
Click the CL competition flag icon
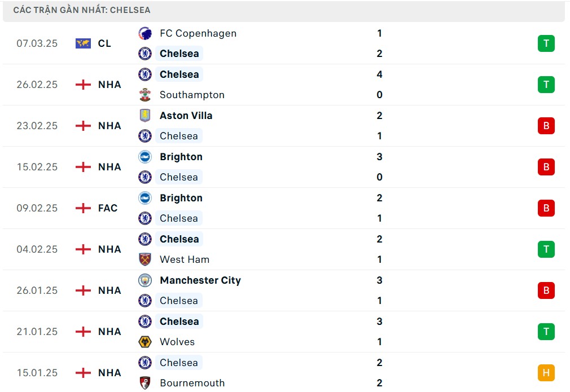pyautogui.click(x=83, y=43)
